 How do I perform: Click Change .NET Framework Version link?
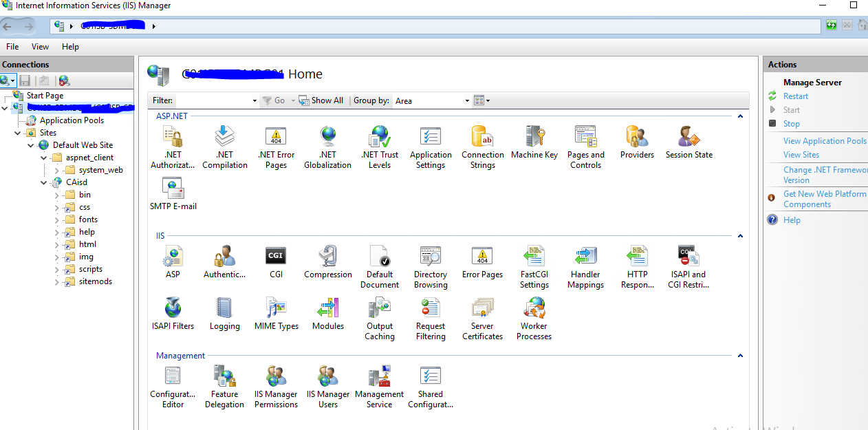pyautogui.click(x=825, y=175)
